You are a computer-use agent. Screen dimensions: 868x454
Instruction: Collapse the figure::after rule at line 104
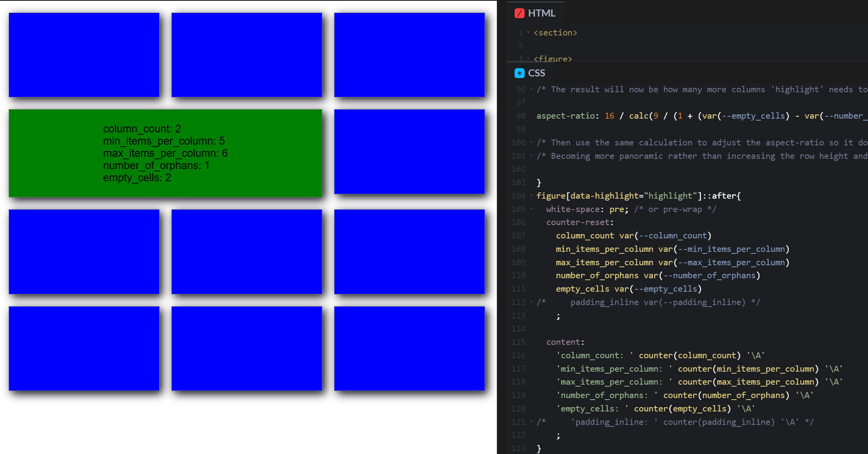pyautogui.click(x=531, y=196)
